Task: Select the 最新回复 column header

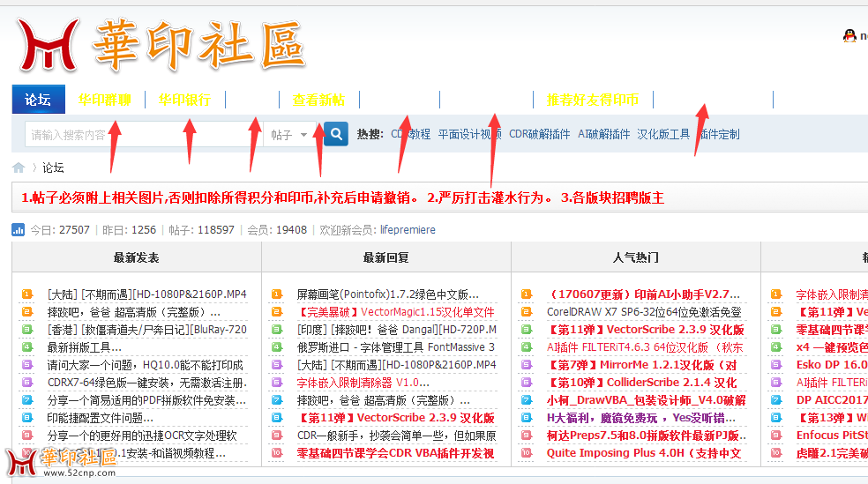Action: (385, 257)
